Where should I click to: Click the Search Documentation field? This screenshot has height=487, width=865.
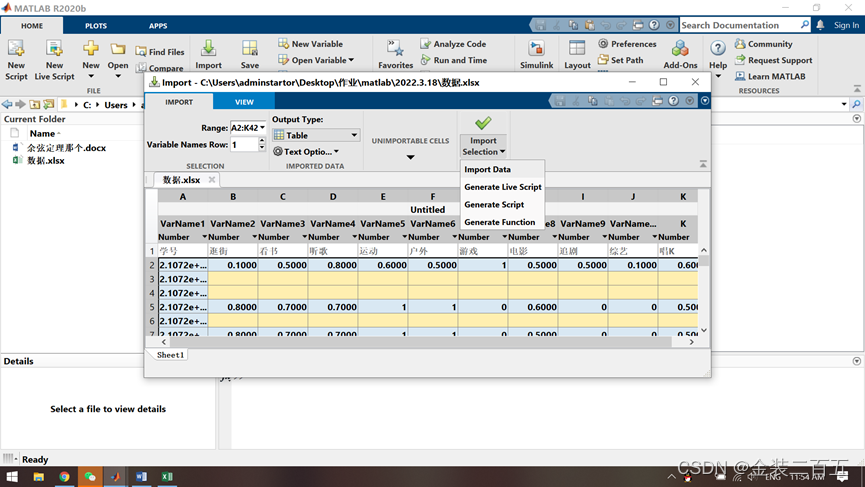coord(739,25)
